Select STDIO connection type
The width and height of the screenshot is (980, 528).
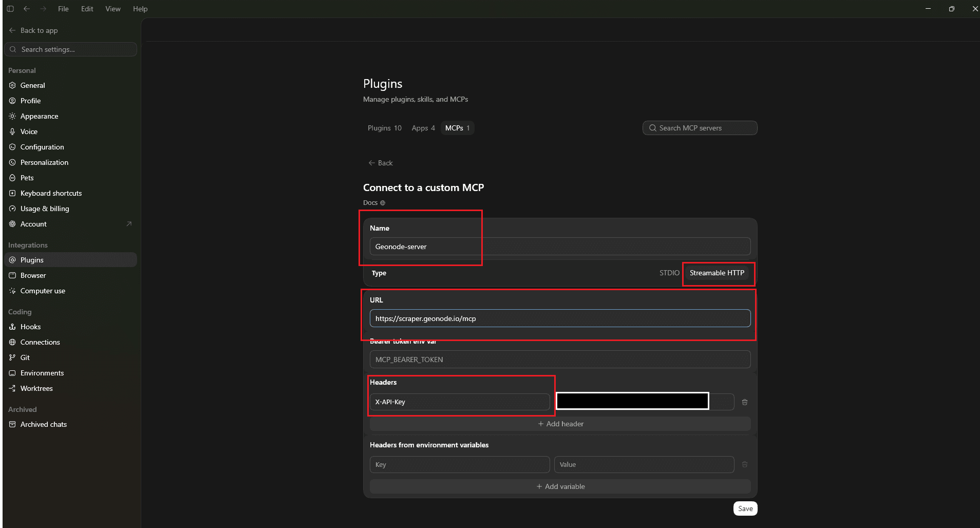[x=669, y=273]
